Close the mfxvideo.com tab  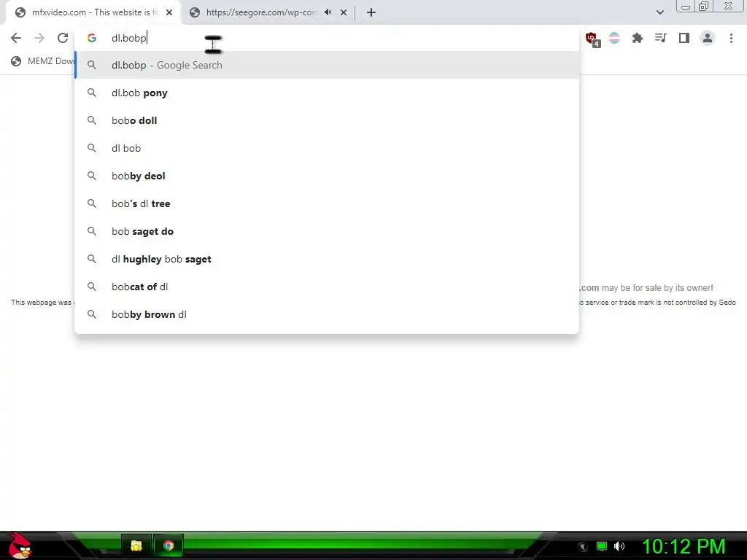pyautogui.click(x=169, y=12)
